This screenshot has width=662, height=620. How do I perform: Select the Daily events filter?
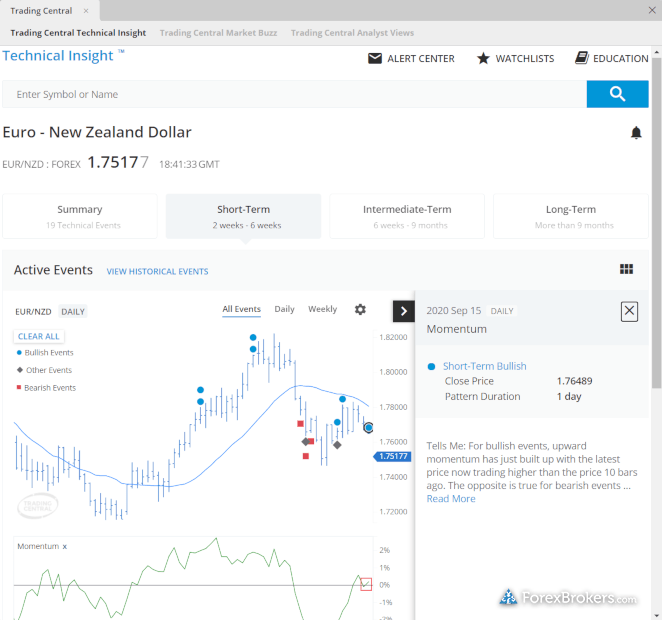(285, 309)
